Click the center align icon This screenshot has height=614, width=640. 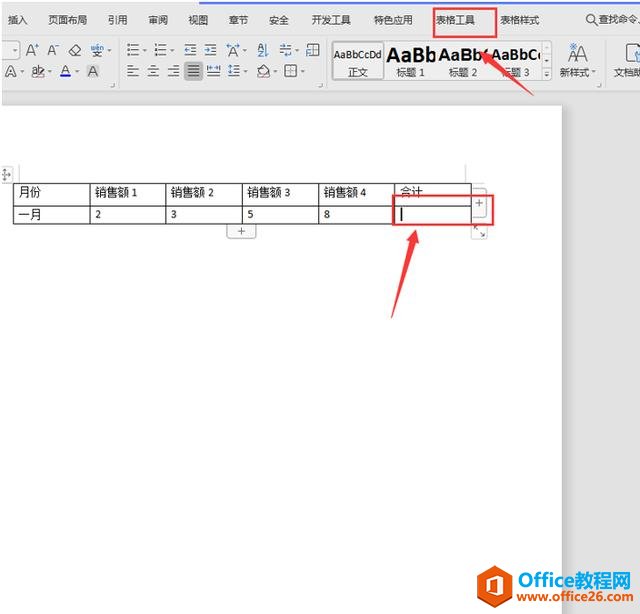(x=153, y=71)
